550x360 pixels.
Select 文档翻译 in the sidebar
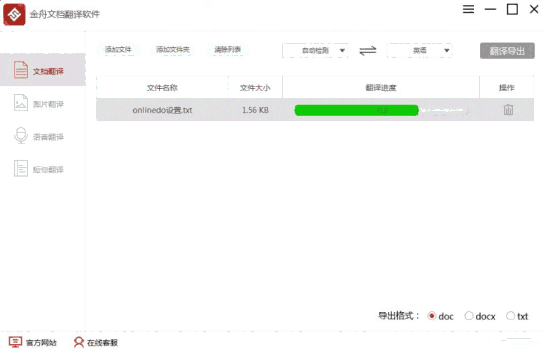tap(43, 70)
